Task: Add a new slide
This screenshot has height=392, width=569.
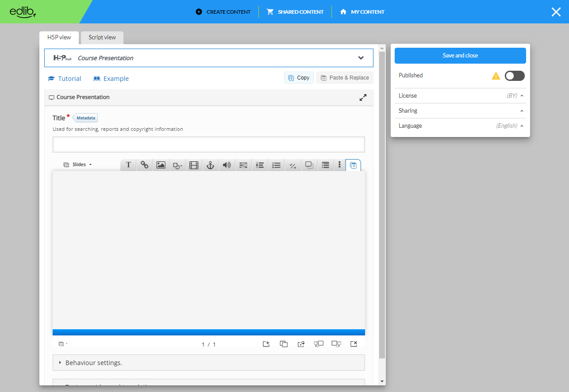Action: 266,344
